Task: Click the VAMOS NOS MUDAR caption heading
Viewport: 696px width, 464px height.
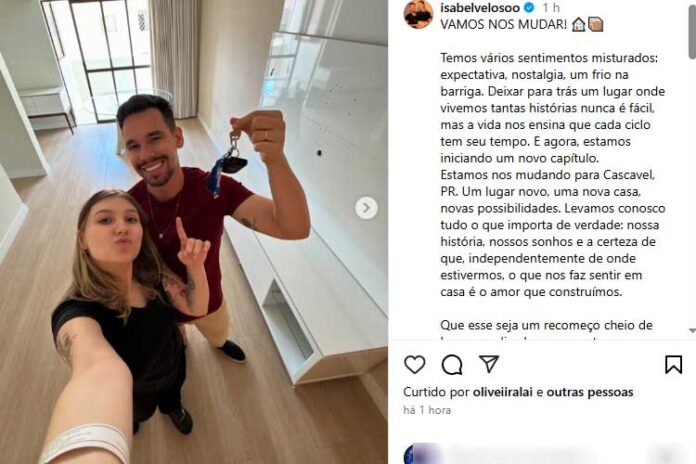Action: (x=503, y=24)
